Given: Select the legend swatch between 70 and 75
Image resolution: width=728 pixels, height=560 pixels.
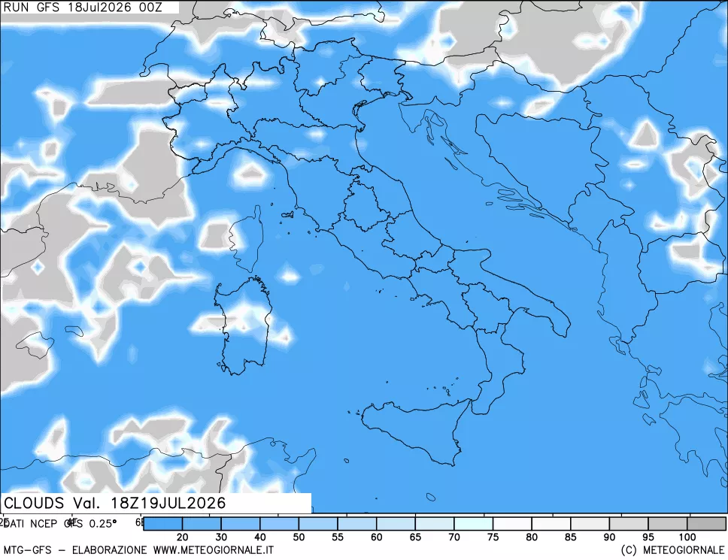Looking at the screenshot, I should point(473,524).
